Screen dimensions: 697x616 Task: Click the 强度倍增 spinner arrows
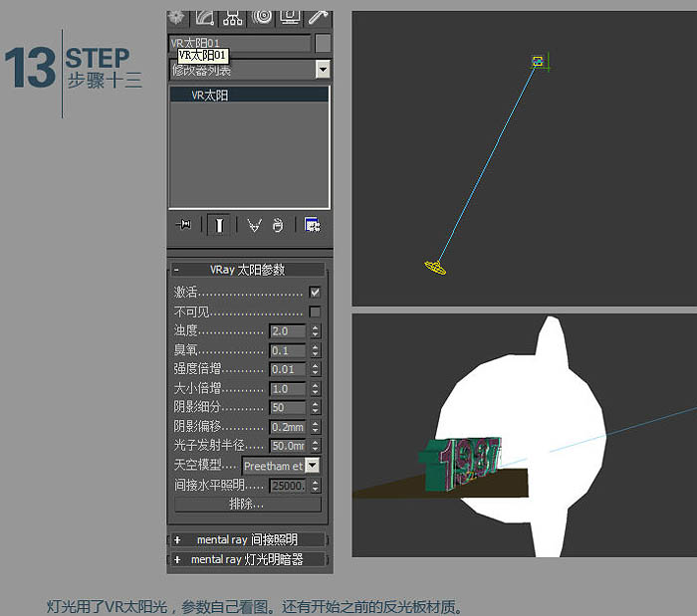[316, 369]
